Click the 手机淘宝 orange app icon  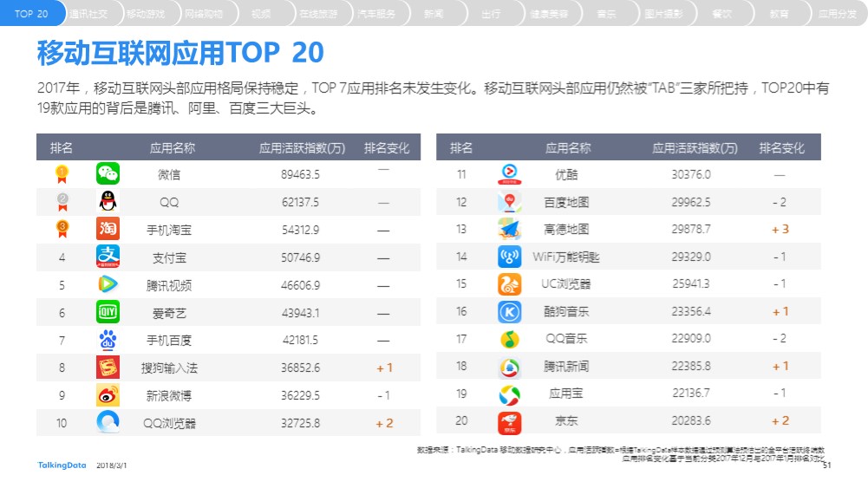click(108, 229)
